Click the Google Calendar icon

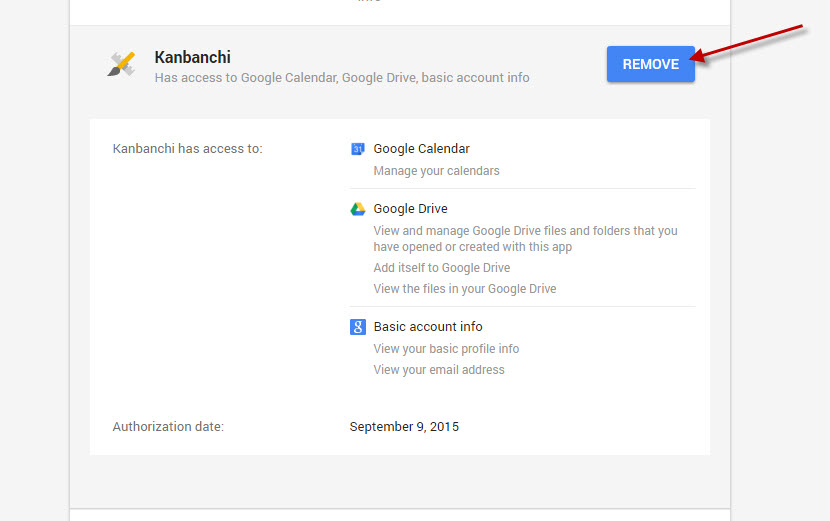pos(358,149)
